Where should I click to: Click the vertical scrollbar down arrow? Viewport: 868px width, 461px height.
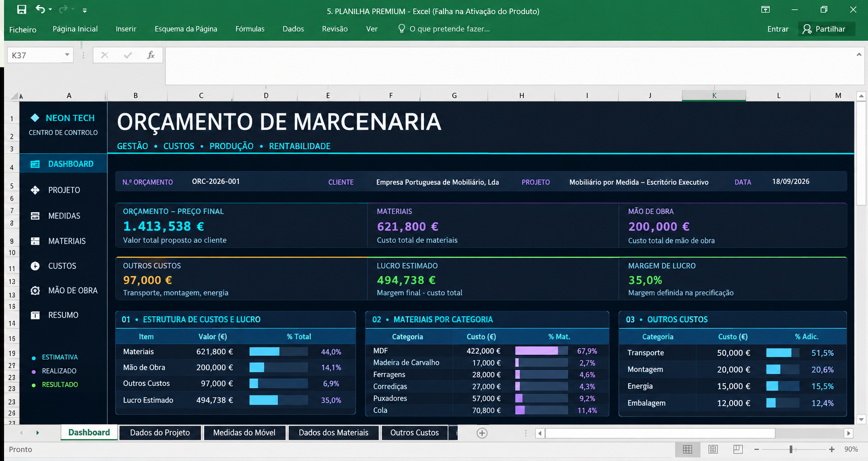861,420
